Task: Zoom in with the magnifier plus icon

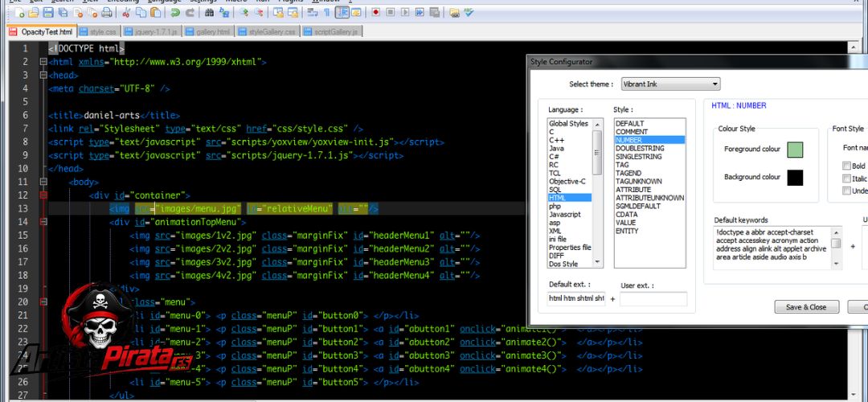Action: coord(244,12)
